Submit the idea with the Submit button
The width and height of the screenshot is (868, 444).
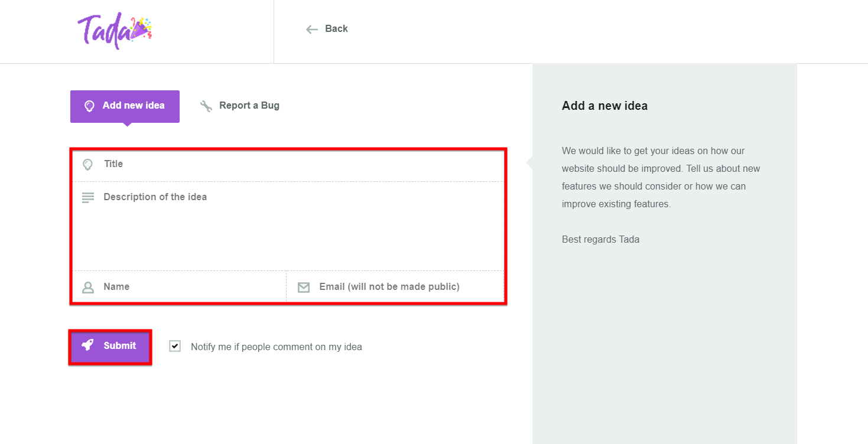pos(110,346)
